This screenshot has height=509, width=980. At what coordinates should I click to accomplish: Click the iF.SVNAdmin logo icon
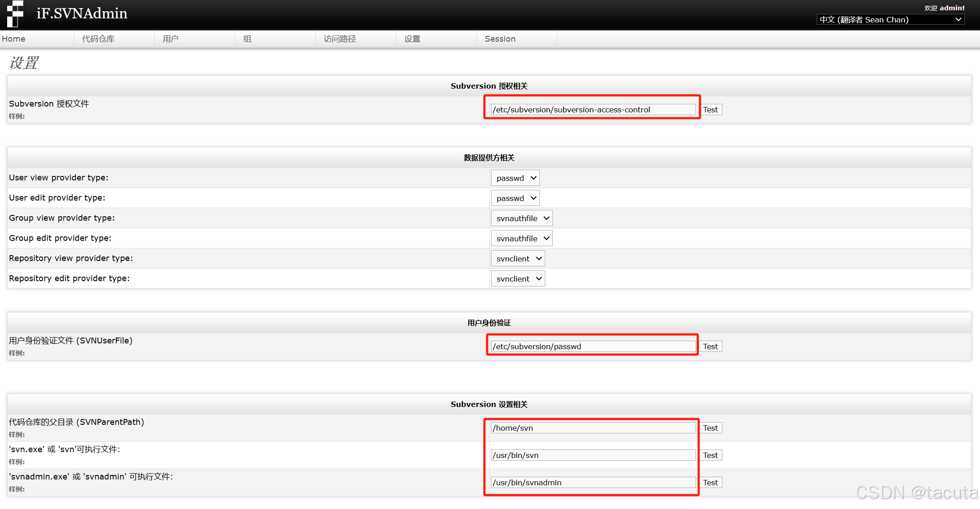point(15,13)
